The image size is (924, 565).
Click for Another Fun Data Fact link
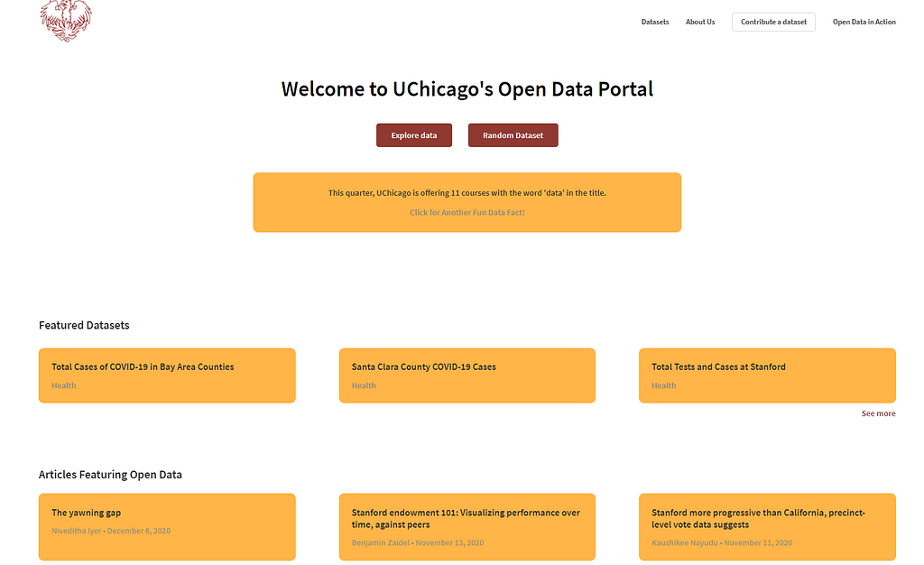(467, 212)
